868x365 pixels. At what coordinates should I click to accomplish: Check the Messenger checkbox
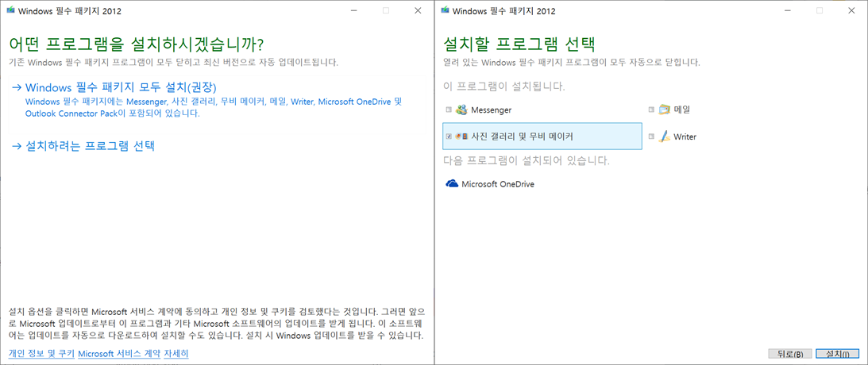pos(449,110)
